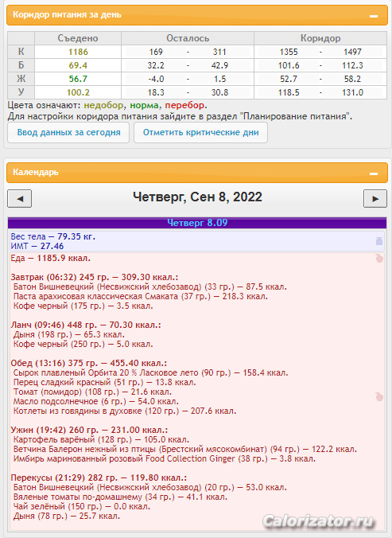This screenshot has height=538, width=392.
Task: Collapse the Коридор питания за день panel
Action: pyautogui.click(x=374, y=16)
